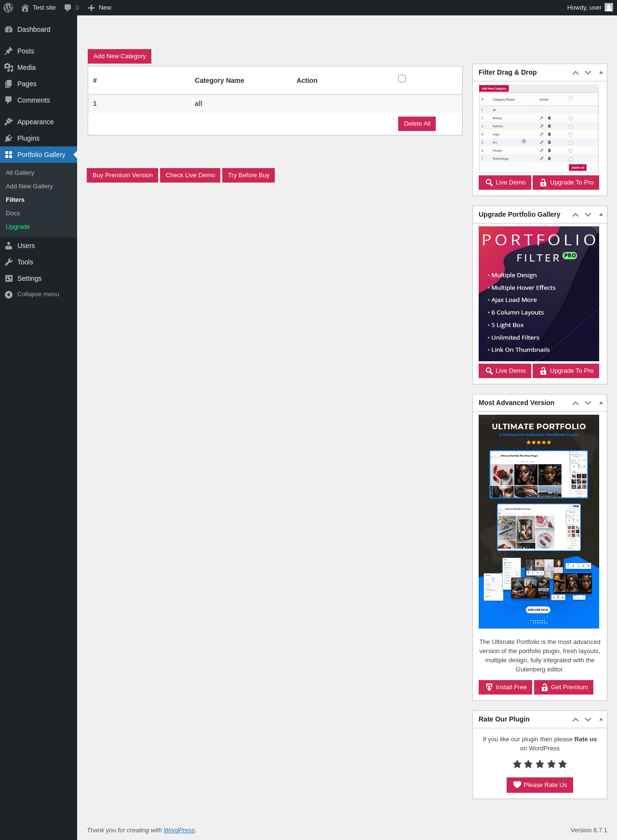
Task: Move Upgrade Portfolio Gallery panel down
Action: click(588, 215)
